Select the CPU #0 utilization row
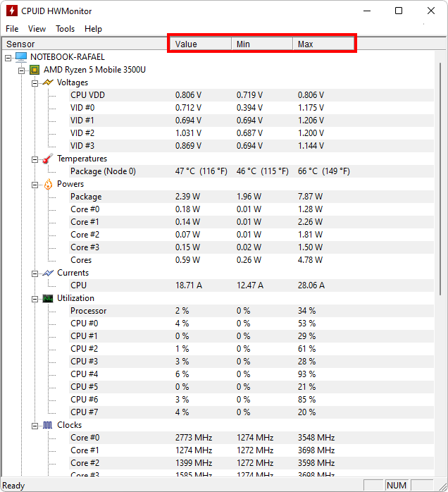This screenshot has width=448, height=492. 251,324
